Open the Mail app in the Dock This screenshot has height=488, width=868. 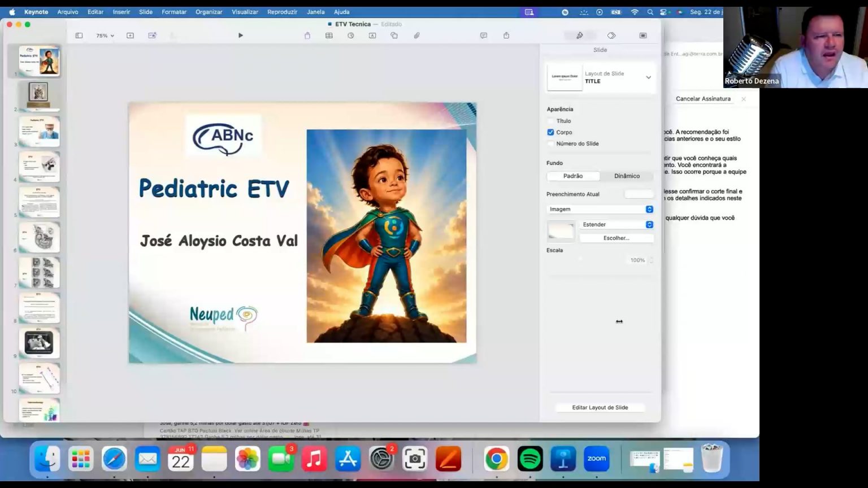tap(147, 459)
